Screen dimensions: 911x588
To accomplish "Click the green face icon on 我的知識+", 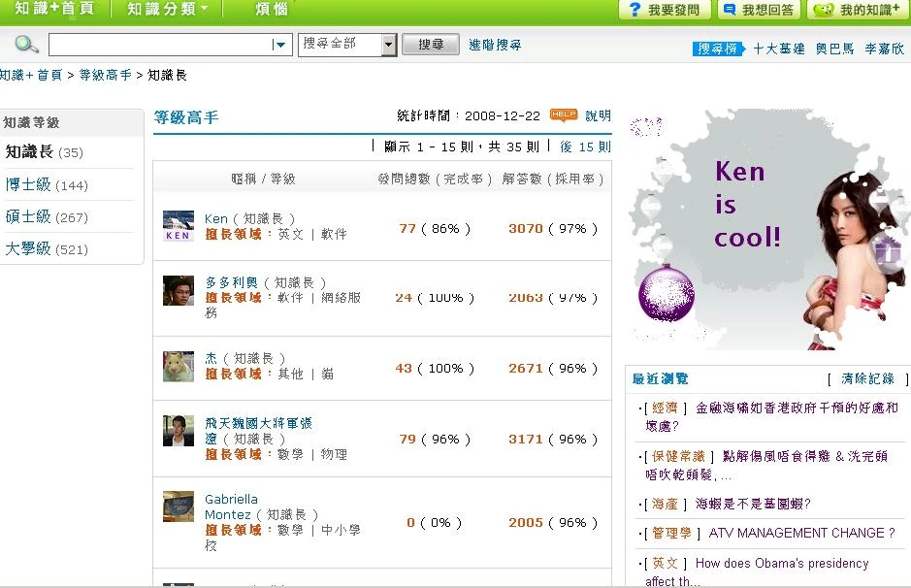I will pyautogui.click(x=824, y=10).
